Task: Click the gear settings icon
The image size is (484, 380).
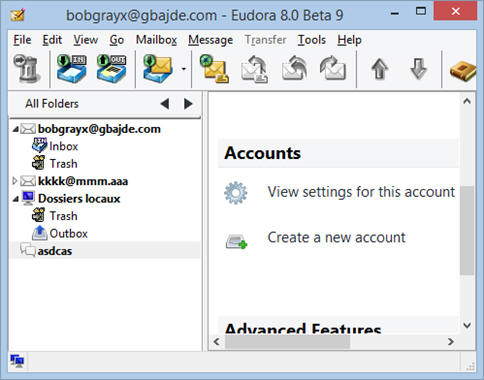Action: [x=236, y=193]
